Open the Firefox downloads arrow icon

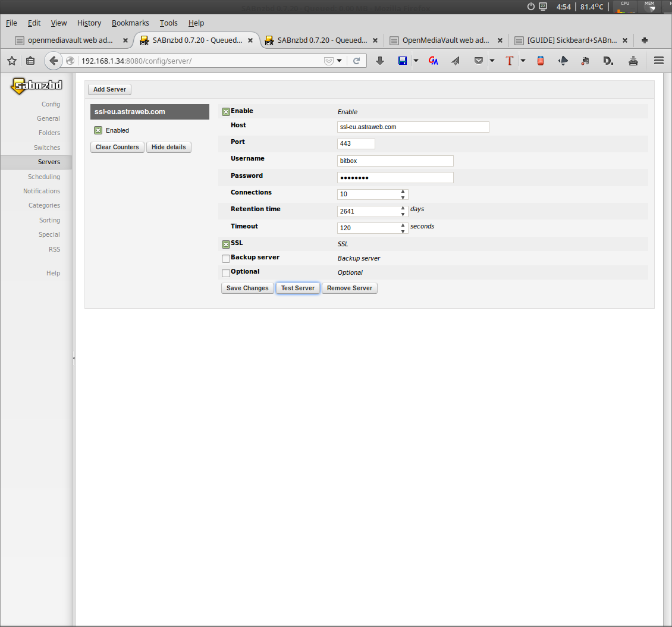(380, 61)
